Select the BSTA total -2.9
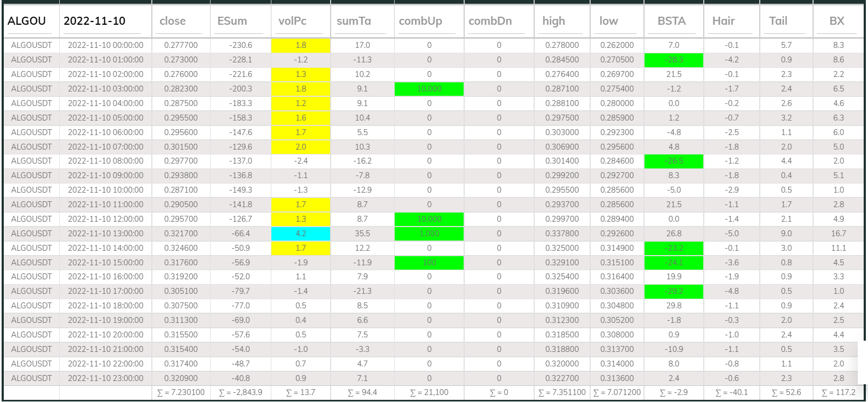The width and height of the screenshot is (868, 402). click(x=674, y=392)
